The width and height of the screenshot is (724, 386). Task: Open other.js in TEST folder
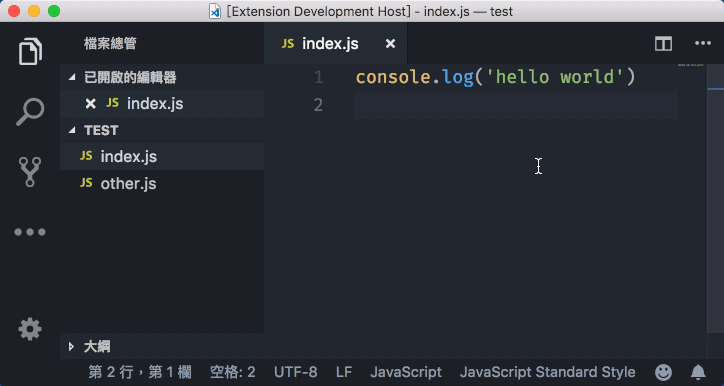point(162,183)
